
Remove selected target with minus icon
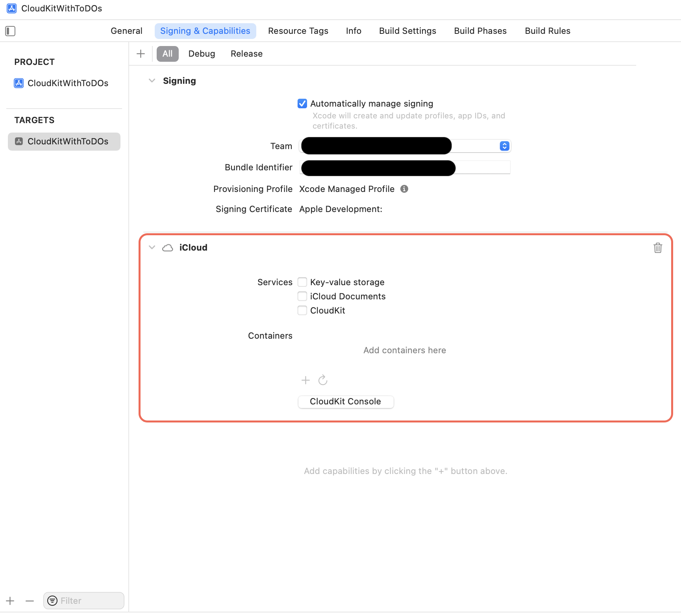30,601
